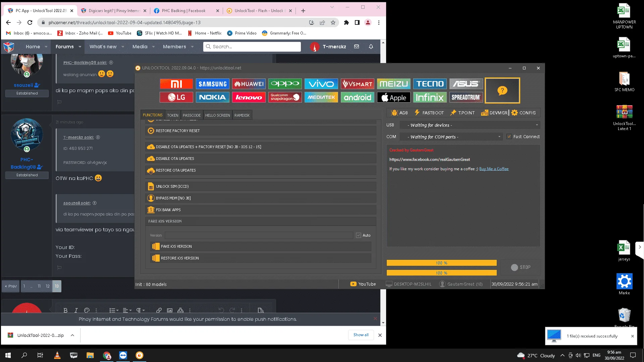Click the RESTORE iOS VERSION button
The height and width of the screenshot is (362, 644).
(x=261, y=258)
